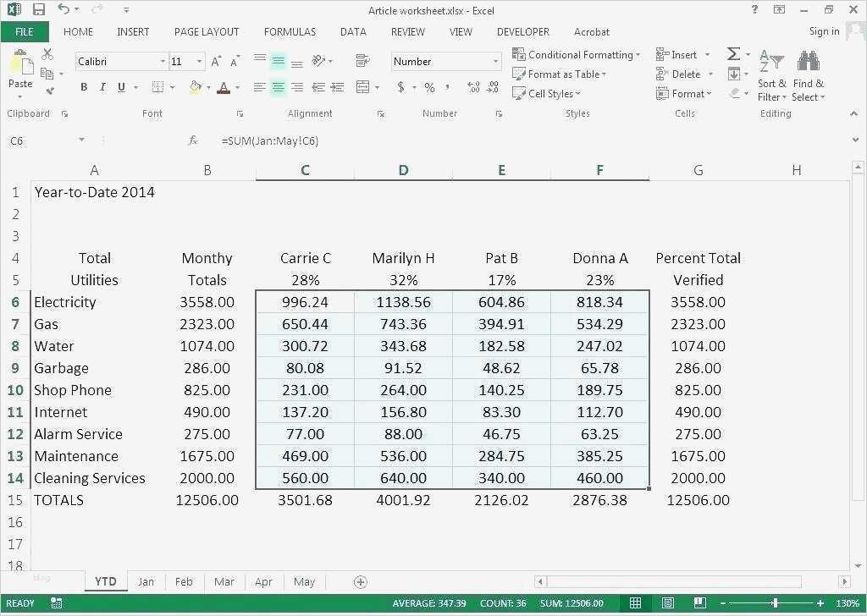Switch to the Mar worksheet tab
This screenshot has width=867, height=616.
pos(224,582)
